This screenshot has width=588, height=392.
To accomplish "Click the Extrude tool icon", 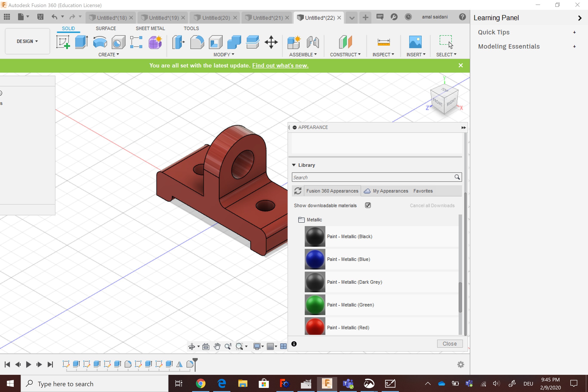I will 81,42.
